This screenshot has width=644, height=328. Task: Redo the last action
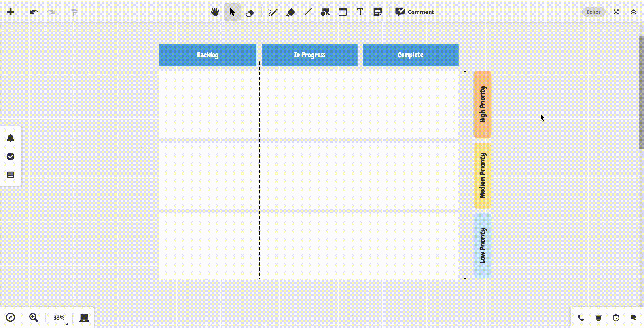click(x=51, y=12)
